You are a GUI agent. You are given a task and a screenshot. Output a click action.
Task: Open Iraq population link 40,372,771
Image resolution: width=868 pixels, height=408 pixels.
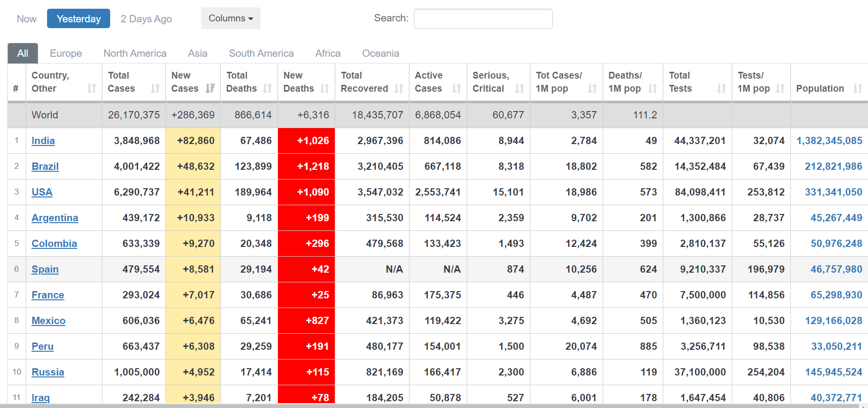pyautogui.click(x=836, y=398)
